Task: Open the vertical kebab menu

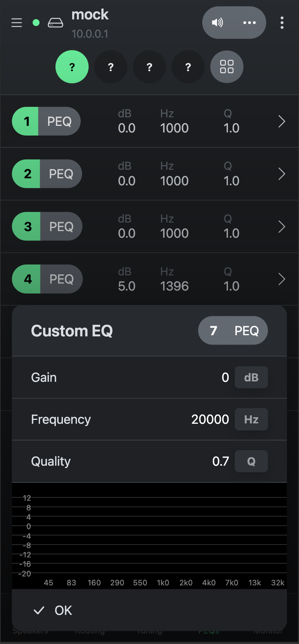Action: (282, 23)
